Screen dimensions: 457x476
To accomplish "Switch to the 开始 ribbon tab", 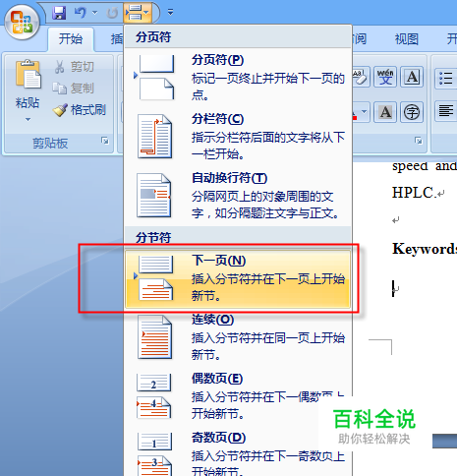I will [x=71, y=39].
